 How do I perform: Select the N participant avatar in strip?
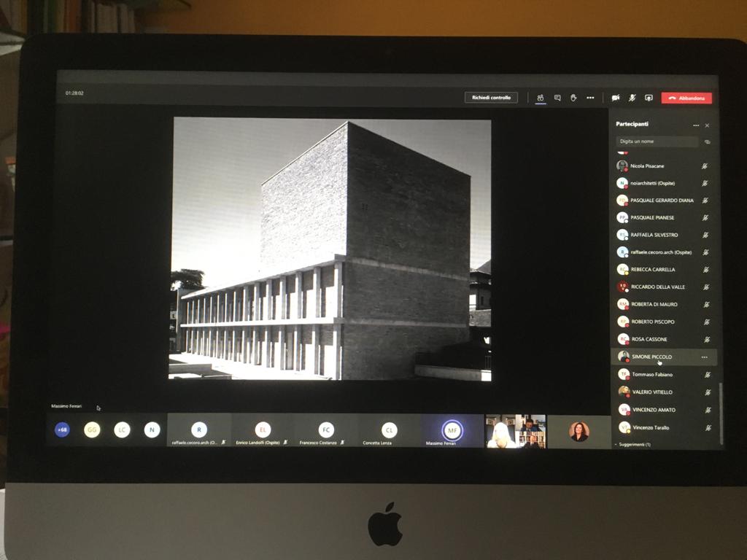pyautogui.click(x=152, y=429)
